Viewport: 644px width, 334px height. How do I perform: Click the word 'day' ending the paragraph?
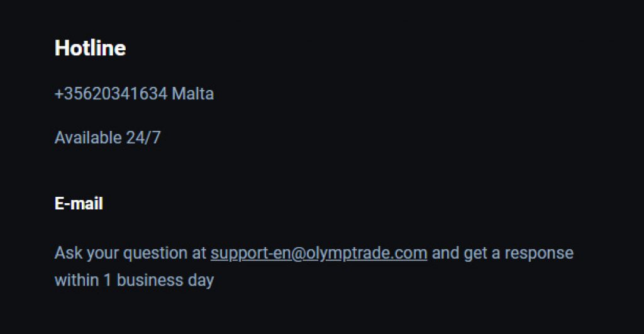click(x=201, y=281)
